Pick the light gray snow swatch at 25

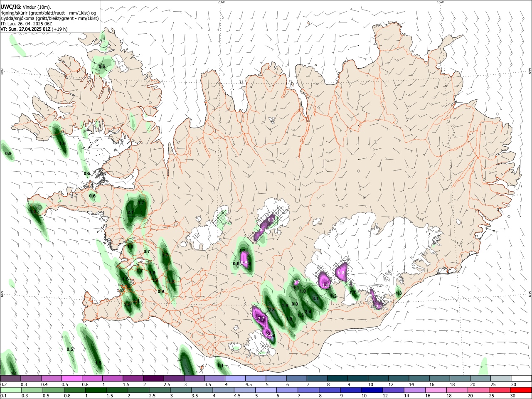point(500,378)
